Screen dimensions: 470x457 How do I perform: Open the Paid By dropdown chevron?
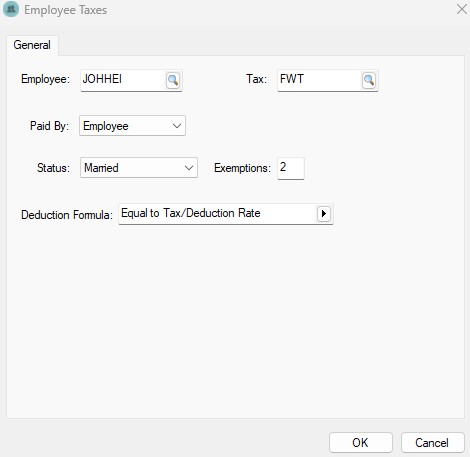tap(177, 126)
